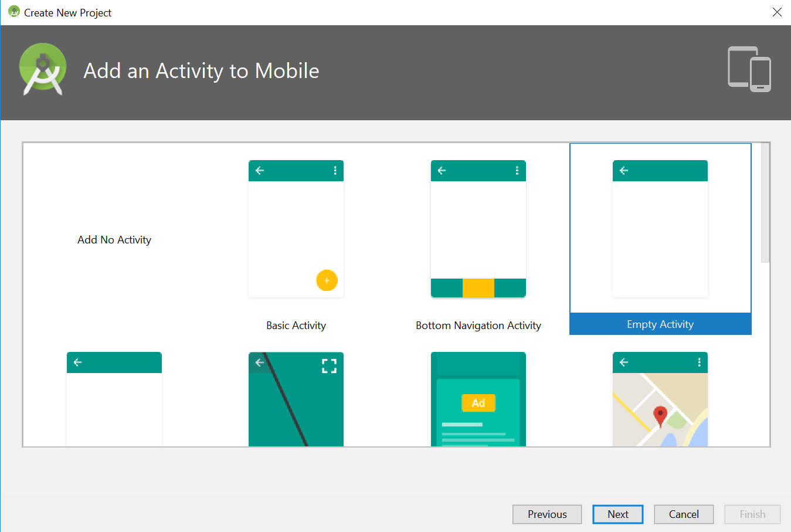Click the back arrow in Basic Activity preview

[x=260, y=171]
